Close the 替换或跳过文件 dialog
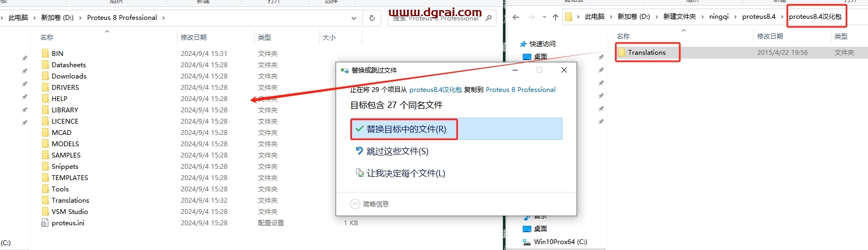Screen dimensions: 868x250 tap(564, 70)
